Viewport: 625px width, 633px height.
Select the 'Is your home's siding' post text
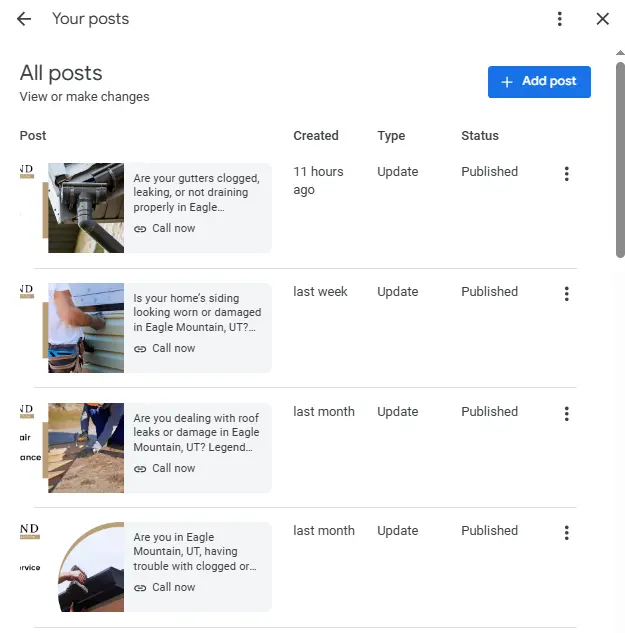196,313
